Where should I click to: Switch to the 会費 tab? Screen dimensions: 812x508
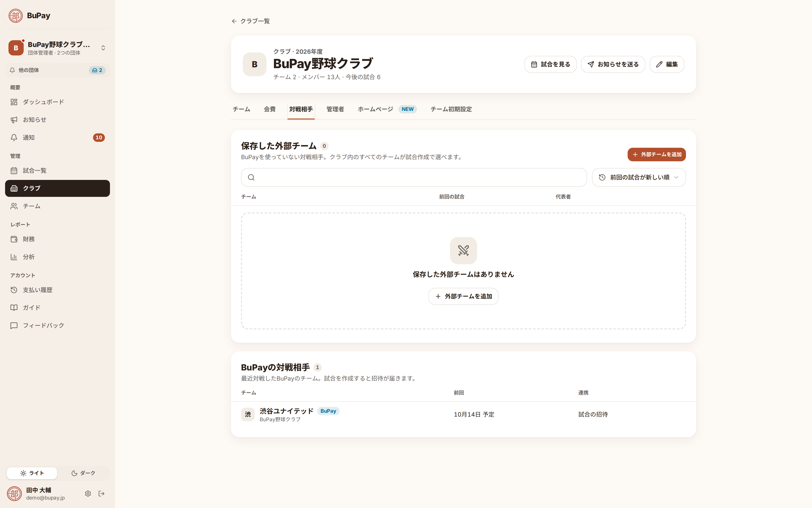click(x=270, y=109)
